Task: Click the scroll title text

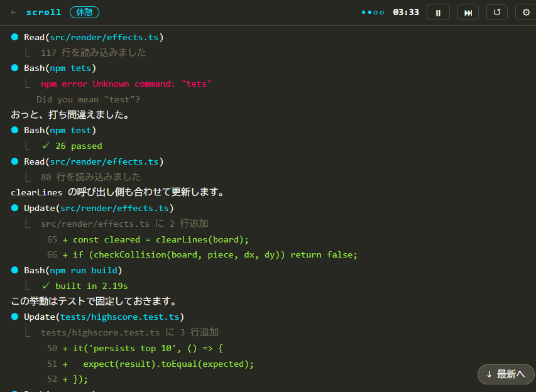Action: click(x=43, y=13)
